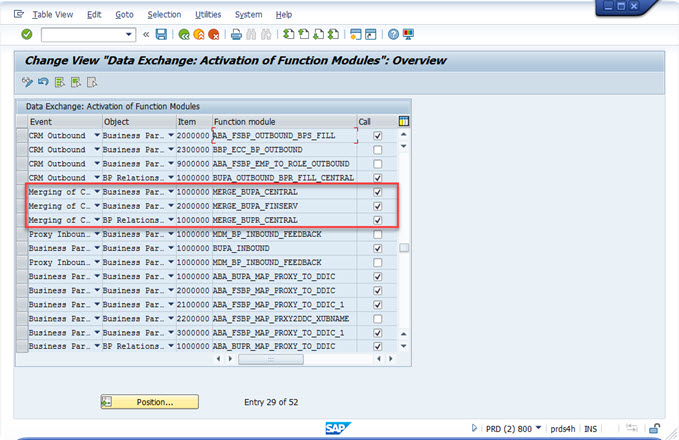679x440 pixels.
Task: Open Help with the question mark icon
Action: 393,34
